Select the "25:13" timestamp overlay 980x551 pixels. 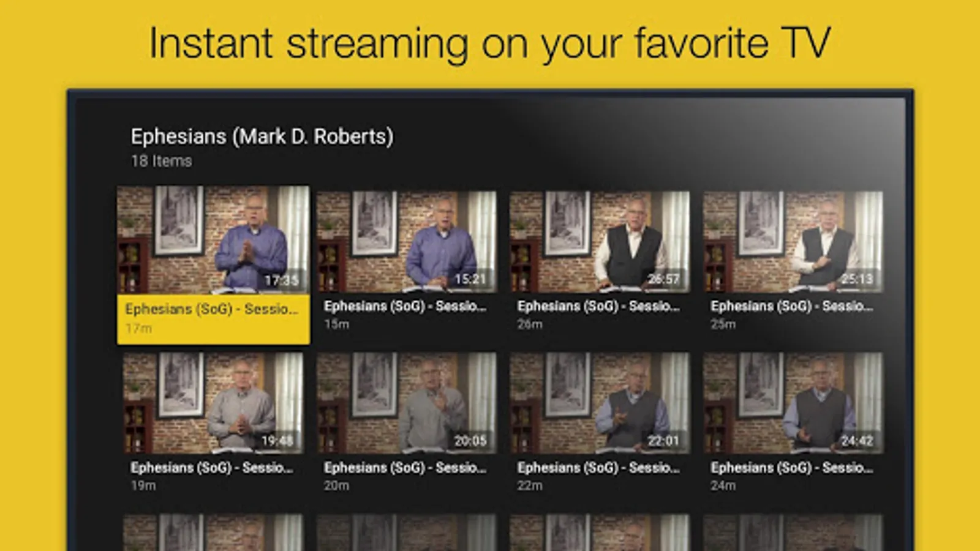click(857, 279)
